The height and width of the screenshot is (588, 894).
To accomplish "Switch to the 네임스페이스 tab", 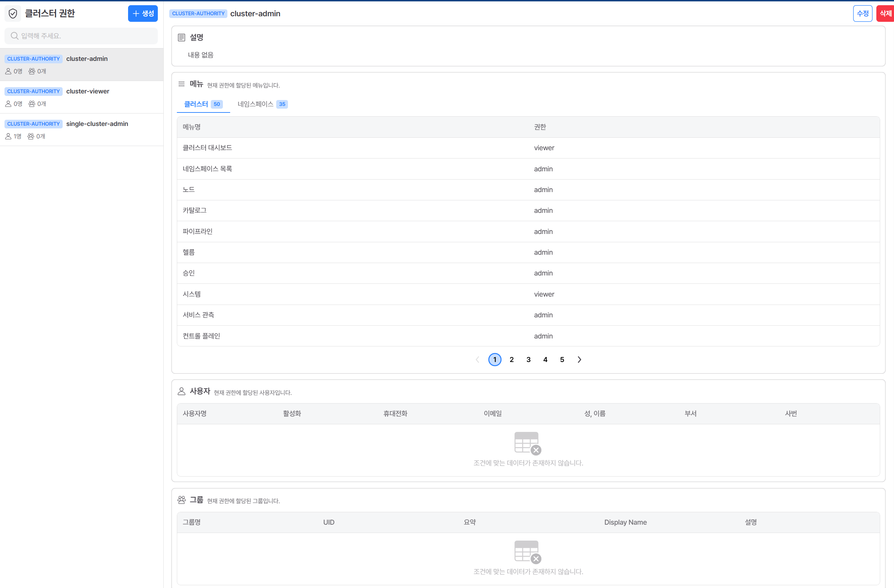I will (x=263, y=104).
